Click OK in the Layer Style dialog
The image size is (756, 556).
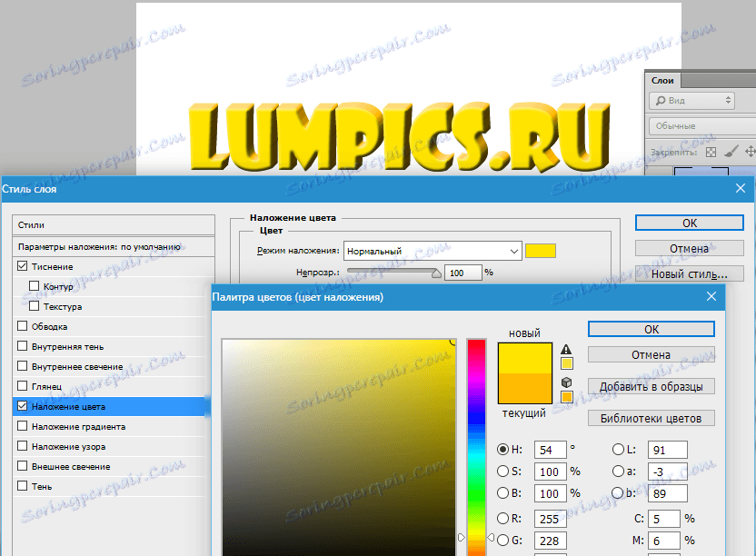click(x=690, y=223)
